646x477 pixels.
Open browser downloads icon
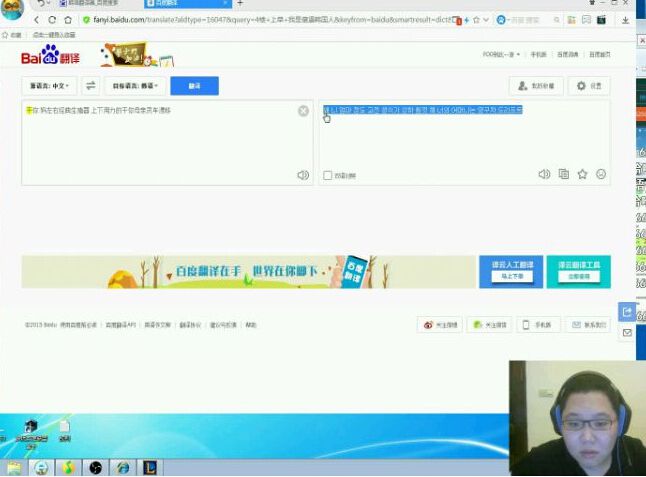pyautogui.click(x=625, y=20)
